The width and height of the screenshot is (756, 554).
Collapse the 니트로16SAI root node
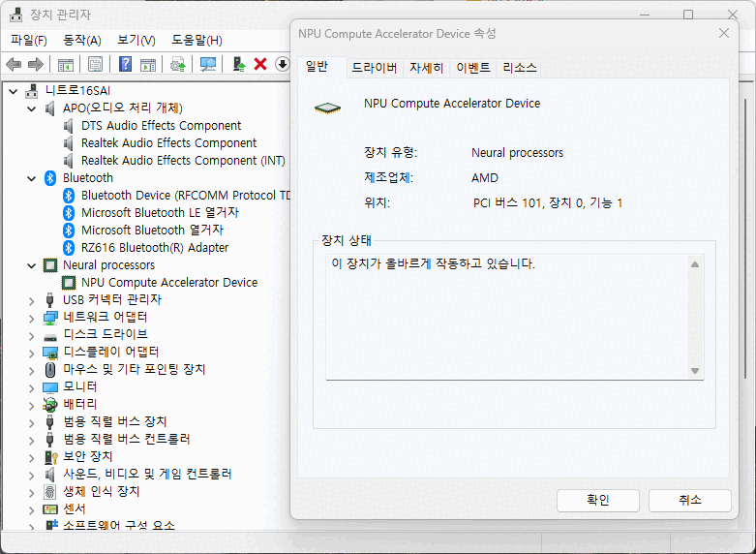point(14,91)
